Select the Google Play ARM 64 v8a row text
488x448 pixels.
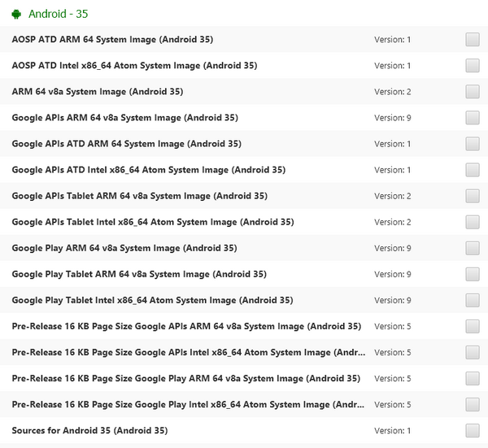124,248
